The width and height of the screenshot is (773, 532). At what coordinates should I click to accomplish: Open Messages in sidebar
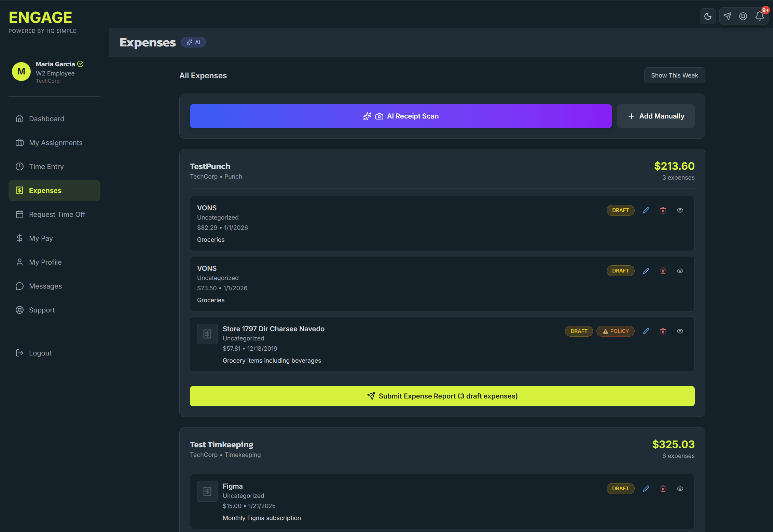pos(54,286)
